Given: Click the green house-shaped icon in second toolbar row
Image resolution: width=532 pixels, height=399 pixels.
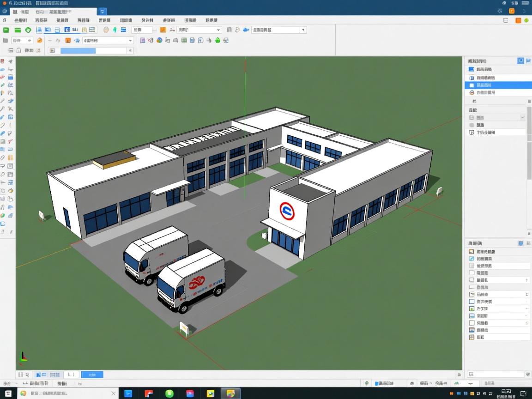Looking at the screenshot, I should [x=218, y=41].
